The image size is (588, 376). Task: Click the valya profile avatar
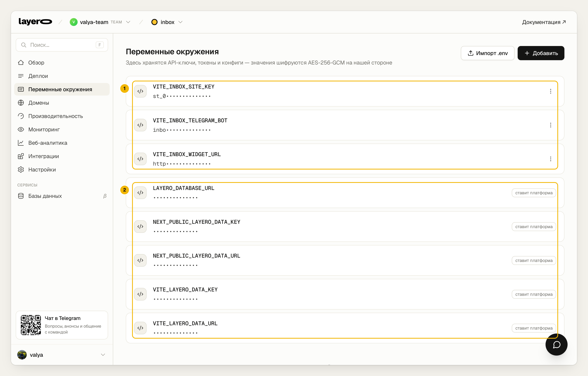(x=22, y=355)
